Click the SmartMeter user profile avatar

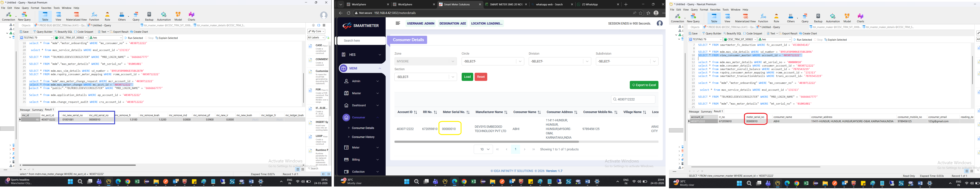659,23
